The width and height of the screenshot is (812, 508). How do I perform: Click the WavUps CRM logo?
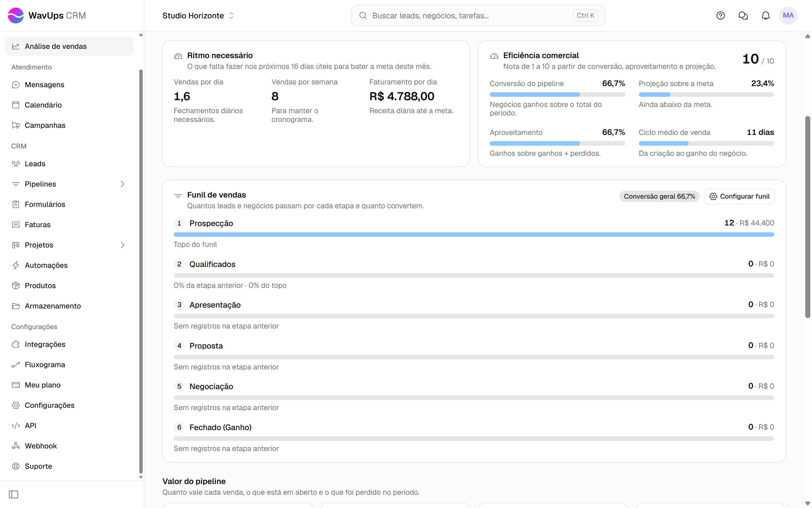47,16
